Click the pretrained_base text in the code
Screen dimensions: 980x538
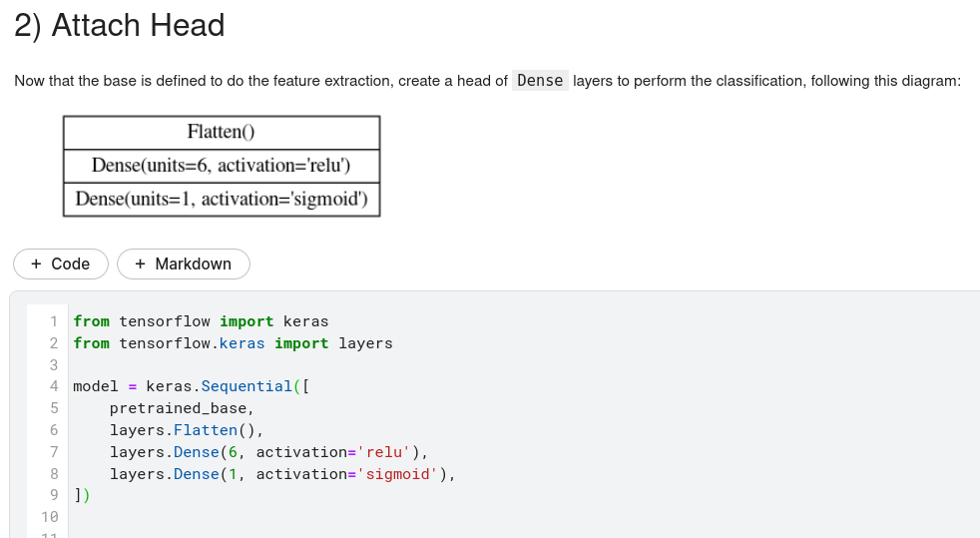click(181, 408)
